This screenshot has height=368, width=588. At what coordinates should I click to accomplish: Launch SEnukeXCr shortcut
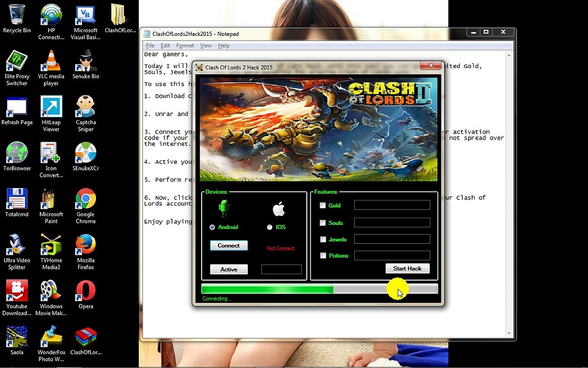86,156
